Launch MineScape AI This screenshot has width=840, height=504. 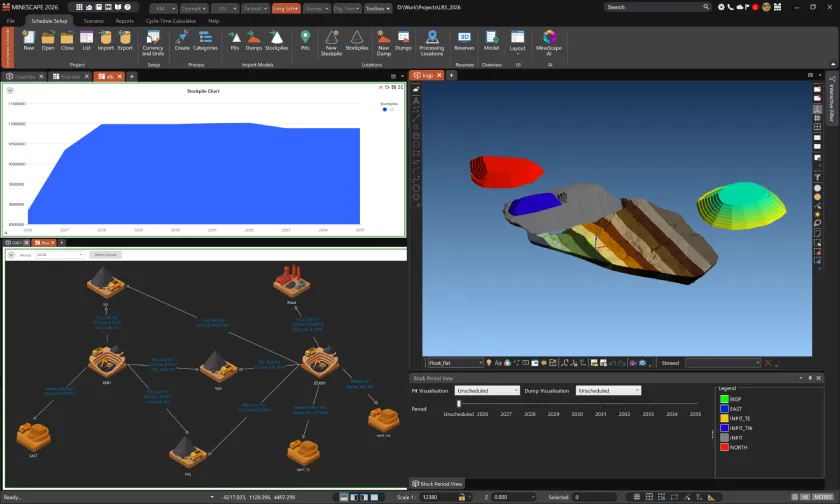(549, 43)
